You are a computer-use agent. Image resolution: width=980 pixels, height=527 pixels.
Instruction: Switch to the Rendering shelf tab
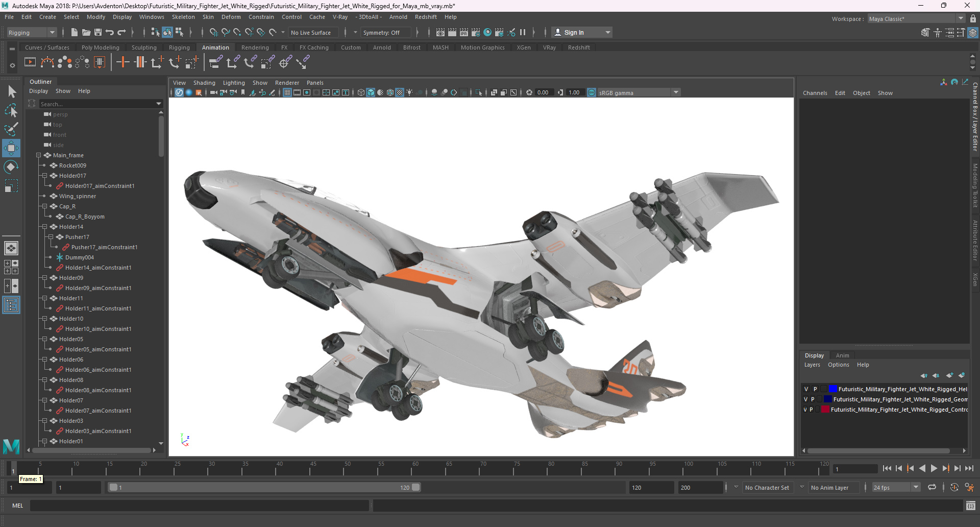point(255,47)
